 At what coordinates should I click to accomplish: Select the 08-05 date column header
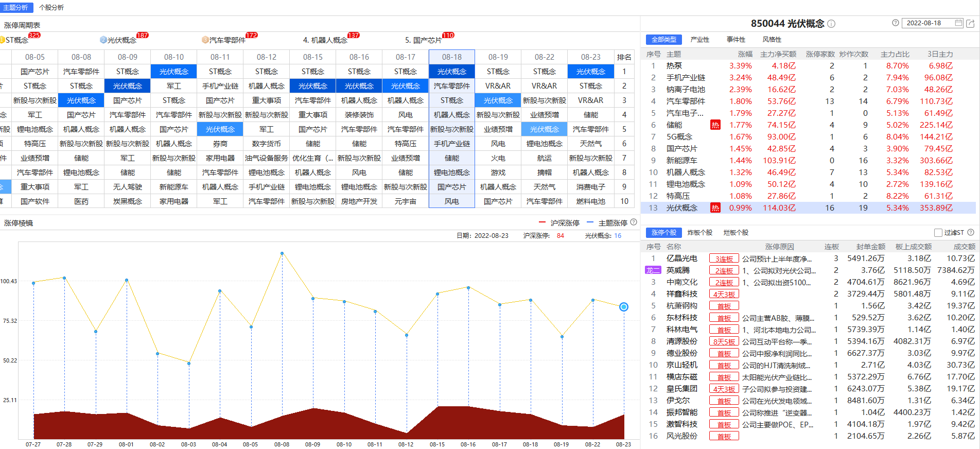point(35,57)
